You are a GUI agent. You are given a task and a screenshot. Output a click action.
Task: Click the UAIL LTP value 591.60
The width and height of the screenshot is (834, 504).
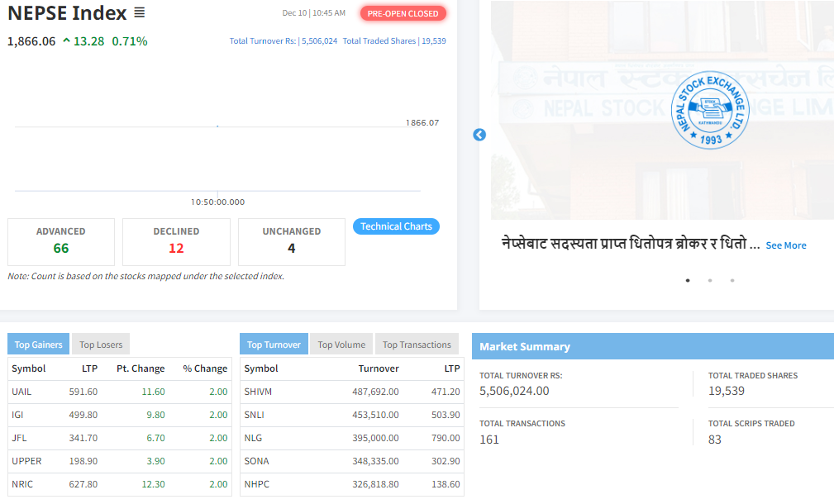tap(83, 392)
